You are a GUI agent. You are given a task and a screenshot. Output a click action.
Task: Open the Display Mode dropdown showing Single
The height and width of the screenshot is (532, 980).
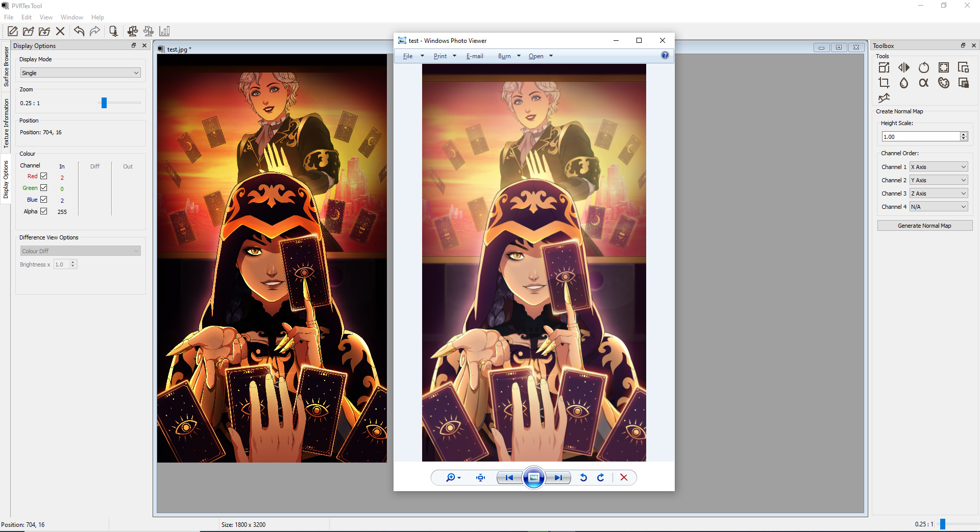[x=80, y=73]
